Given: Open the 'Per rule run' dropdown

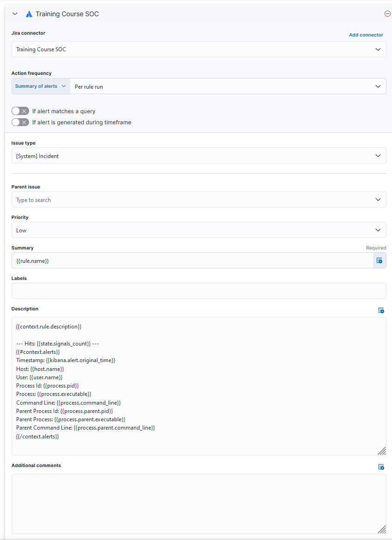Looking at the screenshot, I should pyautogui.click(x=228, y=86).
